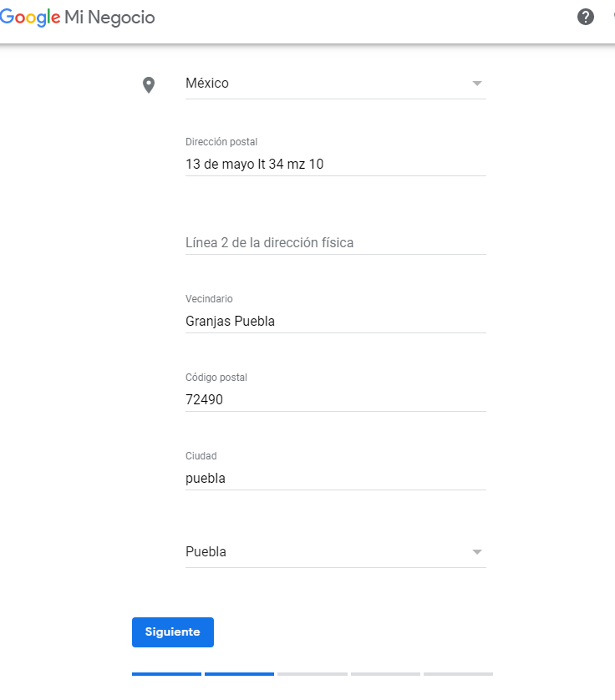The image size is (615, 700).
Task: Click the Línea 2 de la dirección física field
Action: click(334, 243)
